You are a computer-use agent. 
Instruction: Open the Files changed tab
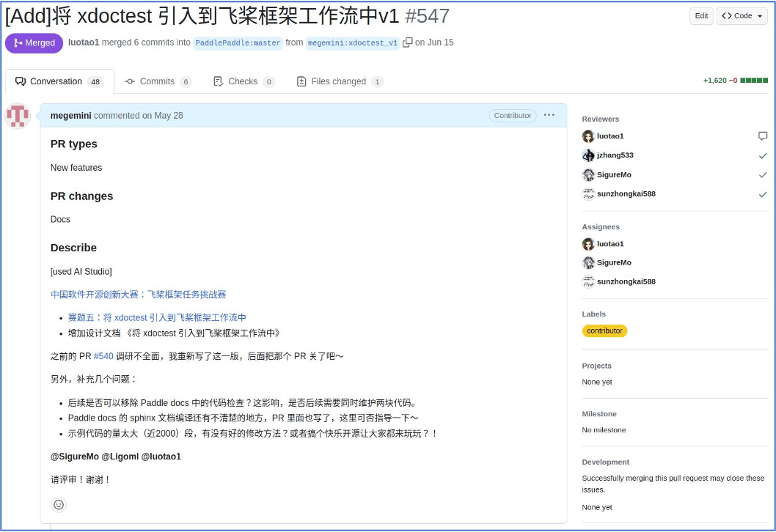point(340,81)
